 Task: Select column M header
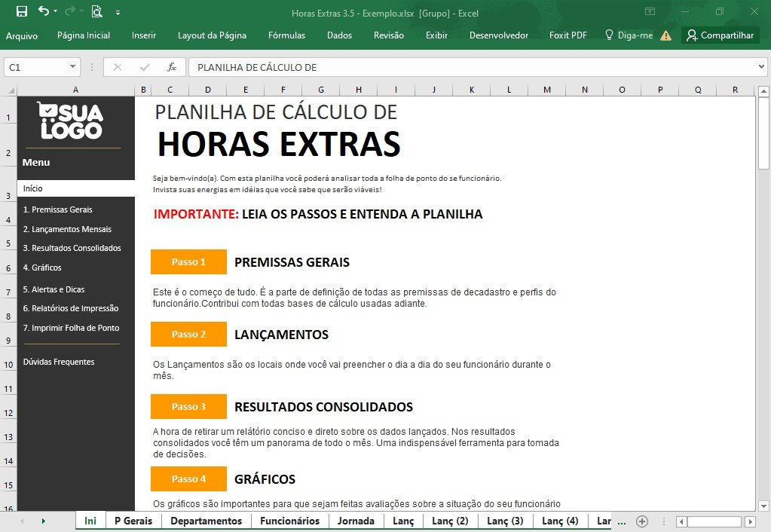coord(546,90)
